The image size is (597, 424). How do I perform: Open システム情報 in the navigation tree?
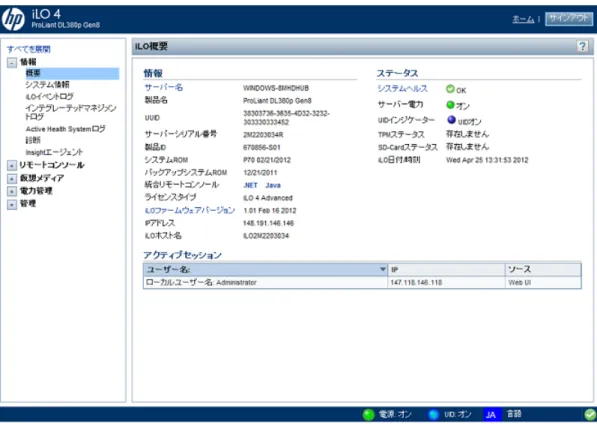click(48, 85)
